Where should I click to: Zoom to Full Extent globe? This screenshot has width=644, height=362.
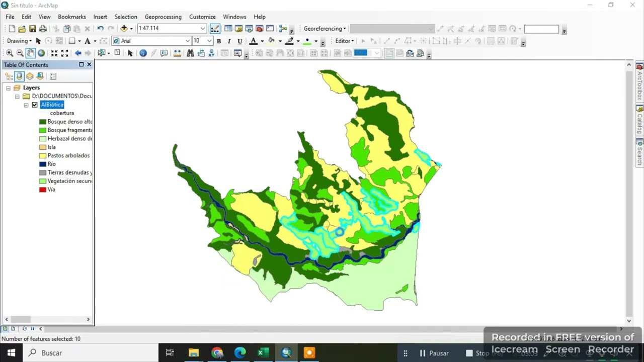[x=41, y=53]
